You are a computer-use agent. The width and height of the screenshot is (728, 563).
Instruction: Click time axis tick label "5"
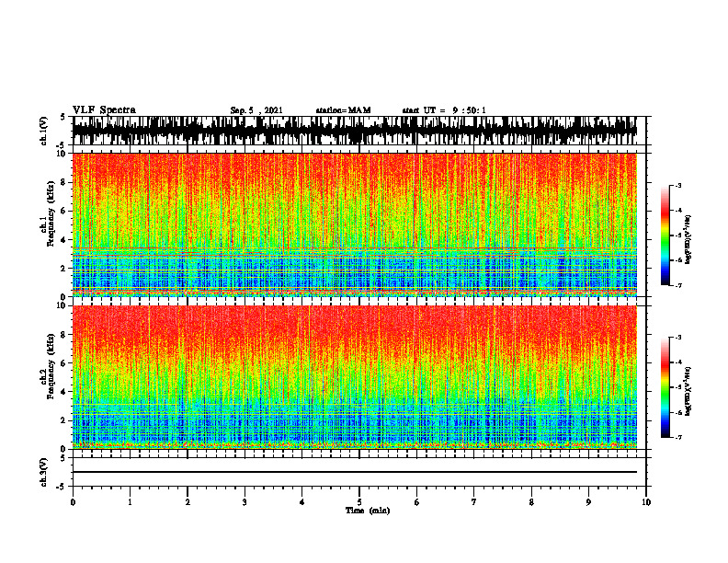359,502
